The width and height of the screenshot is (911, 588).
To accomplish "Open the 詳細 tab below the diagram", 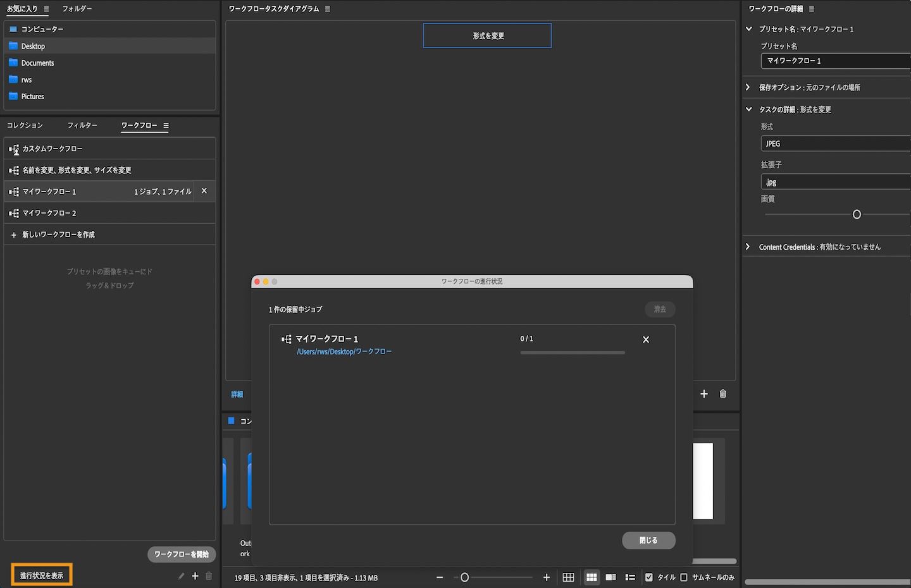I will [x=237, y=394].
